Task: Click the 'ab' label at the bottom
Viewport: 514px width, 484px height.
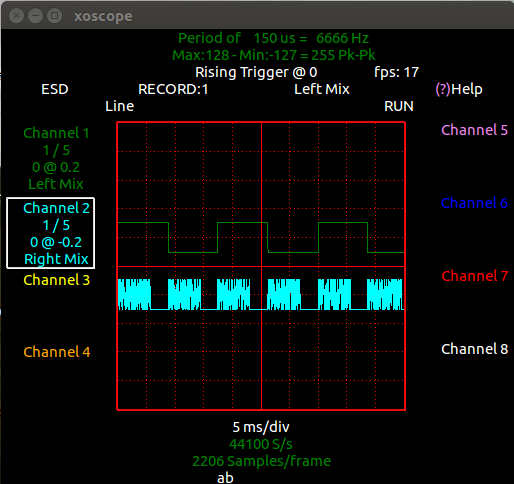Action: click(225, 478)
